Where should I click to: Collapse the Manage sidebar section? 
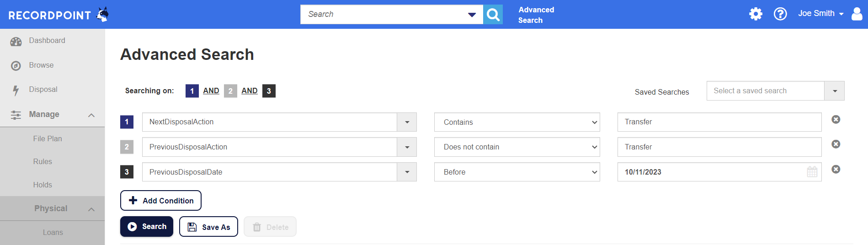91,115
